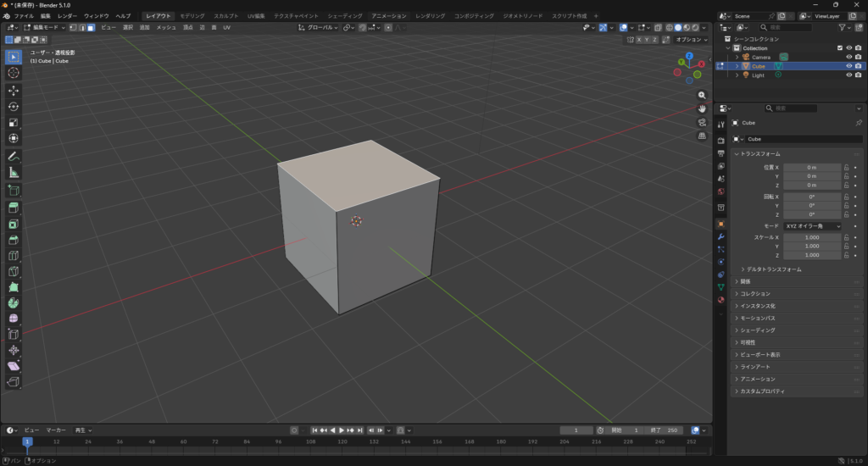868x466 pixels.
Task: Click the blue Z axis gizmo circle
Action: click(689, 56)
